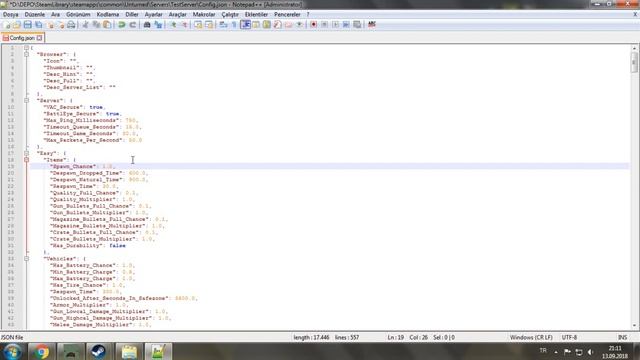Toggle word wrap in toolbar
The image size is (640, 360).
tap(223, 25)
